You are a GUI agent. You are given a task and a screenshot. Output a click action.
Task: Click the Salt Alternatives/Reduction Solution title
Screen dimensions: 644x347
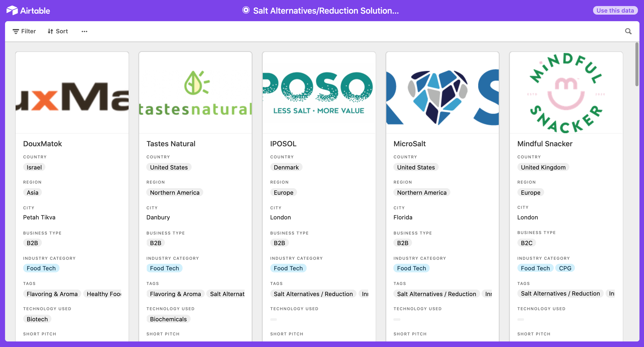(x=326, y=11)
